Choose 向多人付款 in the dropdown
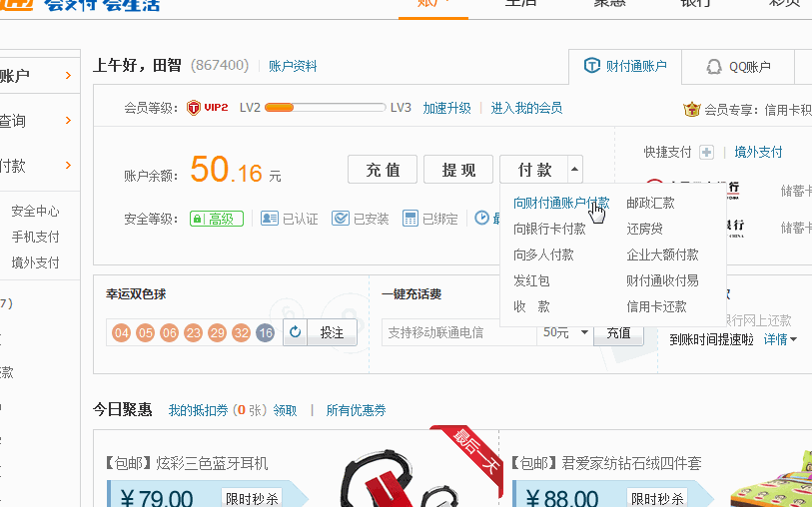 click(543, 254)
